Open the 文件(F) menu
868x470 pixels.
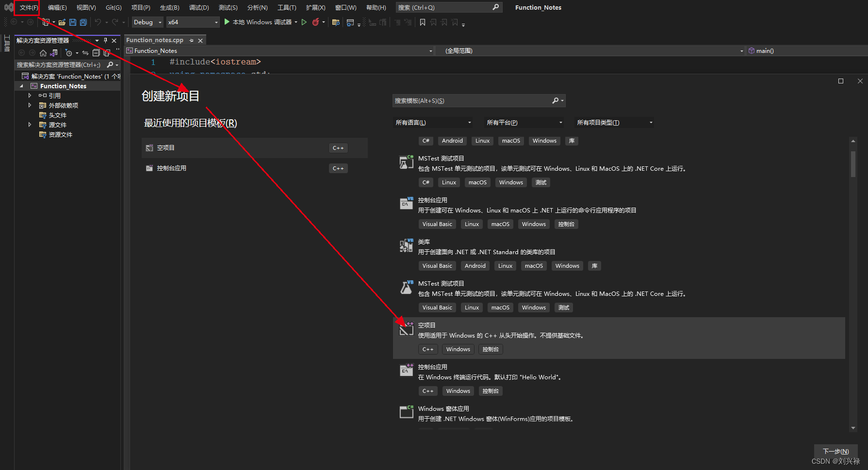pos(28,8)
